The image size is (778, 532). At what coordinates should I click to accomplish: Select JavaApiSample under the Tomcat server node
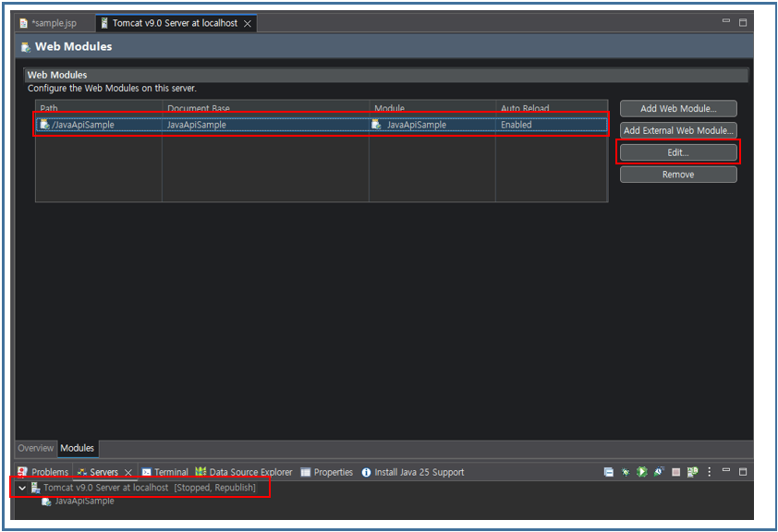pos(81,501)
